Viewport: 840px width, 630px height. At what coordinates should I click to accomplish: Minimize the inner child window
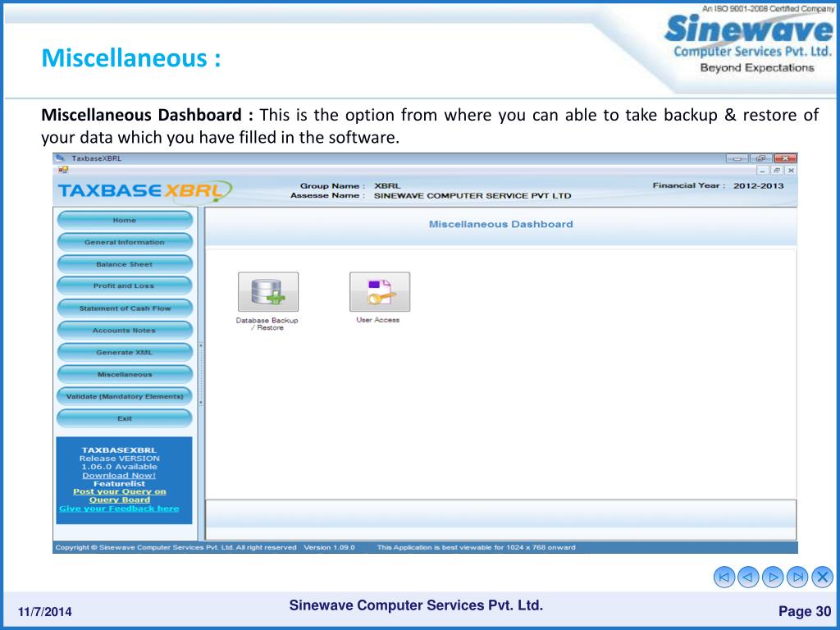(763, 171)
